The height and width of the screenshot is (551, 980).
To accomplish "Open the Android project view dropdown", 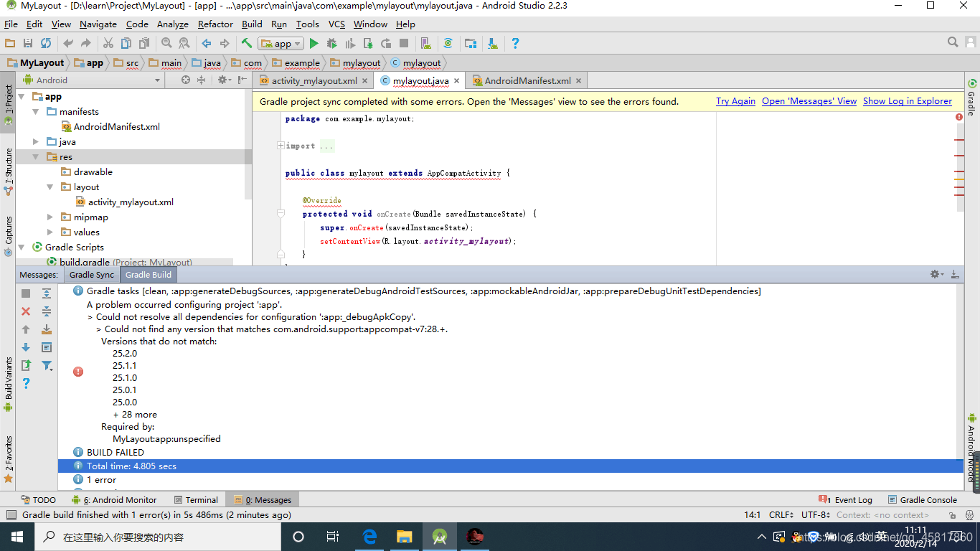I will 93,80.
